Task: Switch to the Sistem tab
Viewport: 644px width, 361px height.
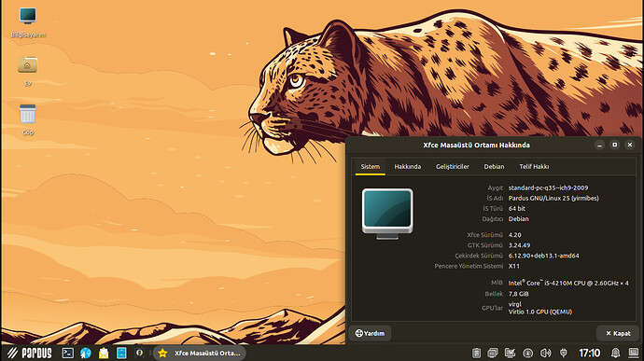Action: tap(370, 166)
